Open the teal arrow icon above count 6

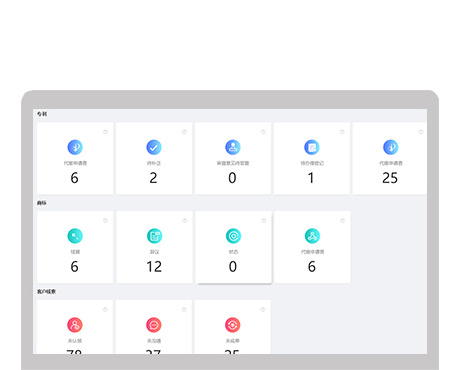click(x=75, y=236)
